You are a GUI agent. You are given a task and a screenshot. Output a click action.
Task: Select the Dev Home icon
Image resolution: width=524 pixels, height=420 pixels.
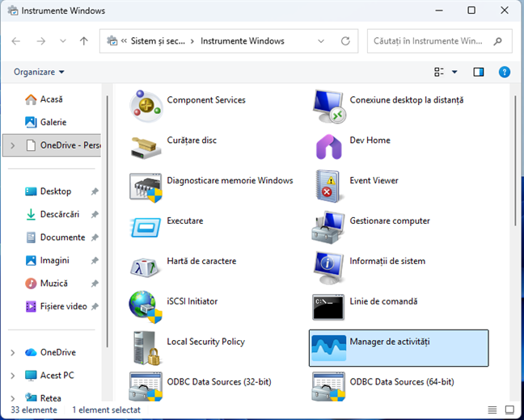(329, 146)
